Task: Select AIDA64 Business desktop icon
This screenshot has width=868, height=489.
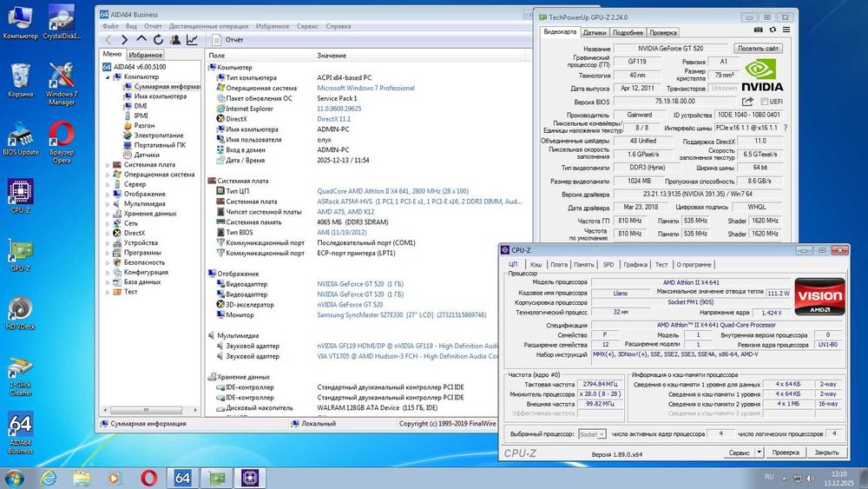Action: tap(21, 433)
